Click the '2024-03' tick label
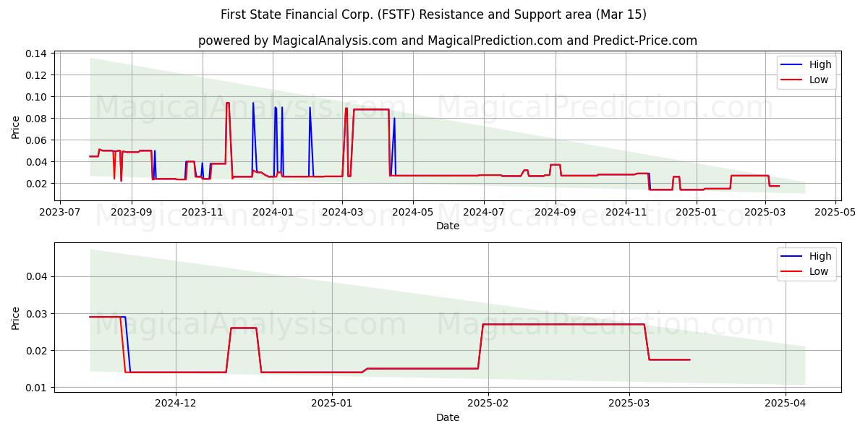This screenshot has width=868, height=434. click(x=343, y=213)
